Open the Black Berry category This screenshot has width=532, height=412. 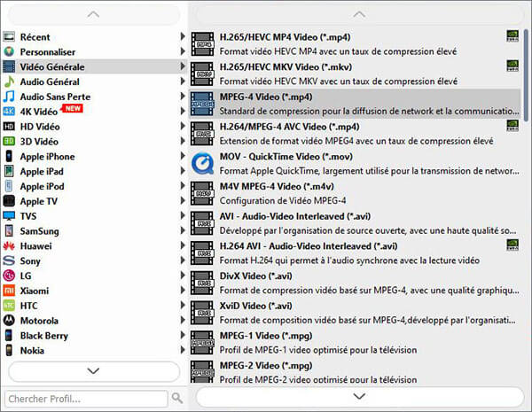pos(94,336)
